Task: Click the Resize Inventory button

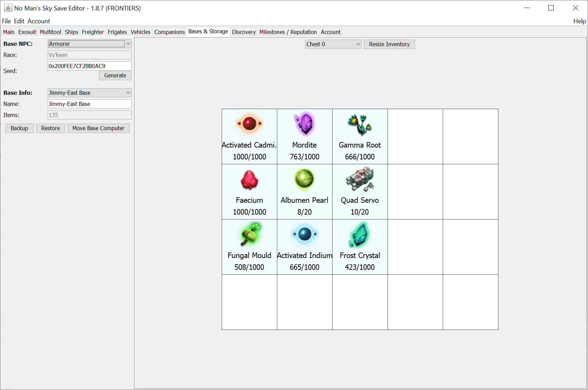Action: pos(389,44)
